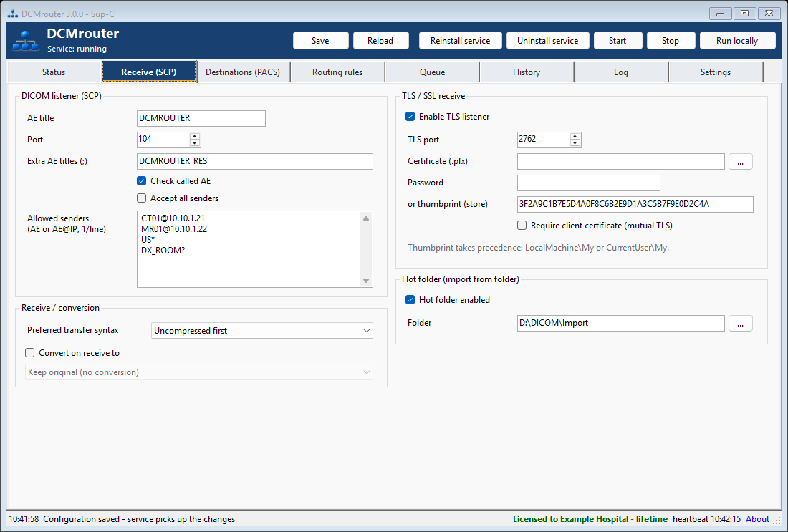
Task: Decrease TLS port with down arrow
Action: (x=575, y=143)
